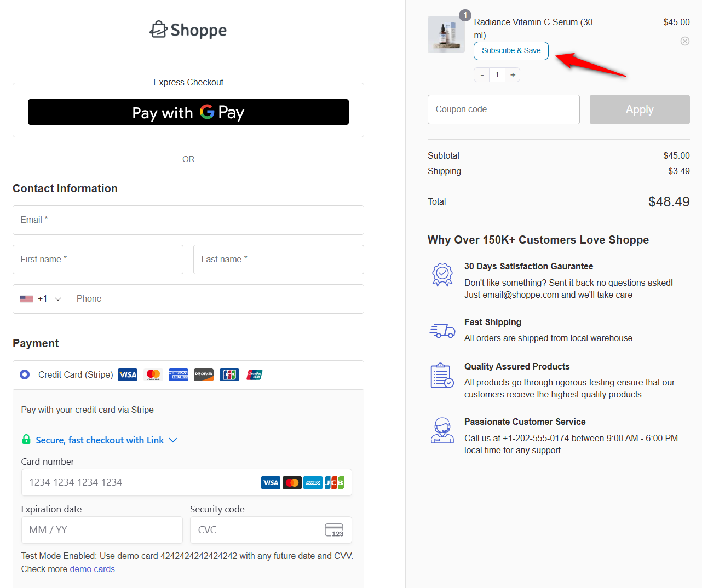
Task: Click the JCB icon inside the card number field
Action: 334,482
